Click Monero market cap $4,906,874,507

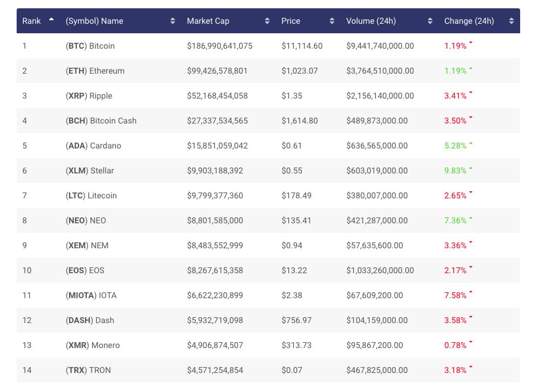pyautogui.click(x=215, y=345)
